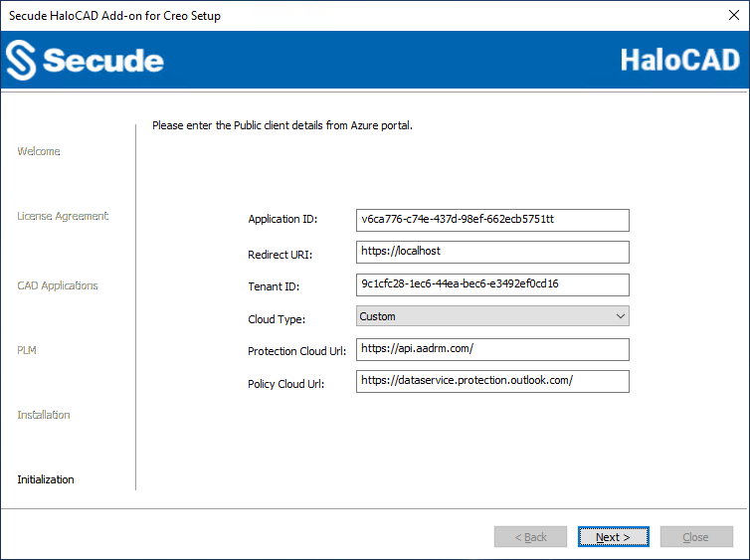Click the HaloCAD brand logo in banner
This screenshot has width=750, height=560.
(x=679, y=60)
